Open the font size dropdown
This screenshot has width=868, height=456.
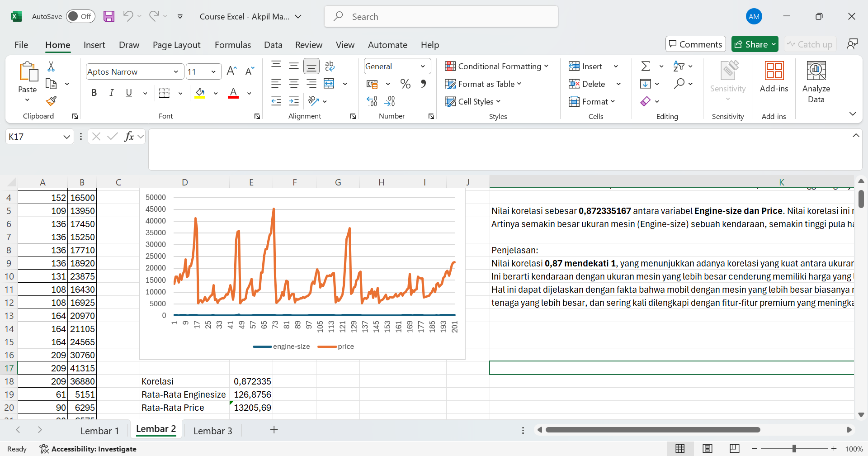coord(213,71)
